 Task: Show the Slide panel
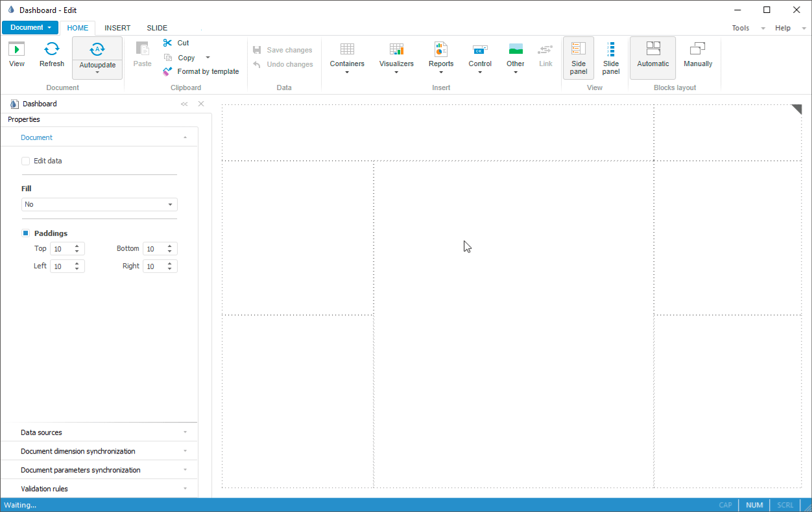[x=610, y=57]
